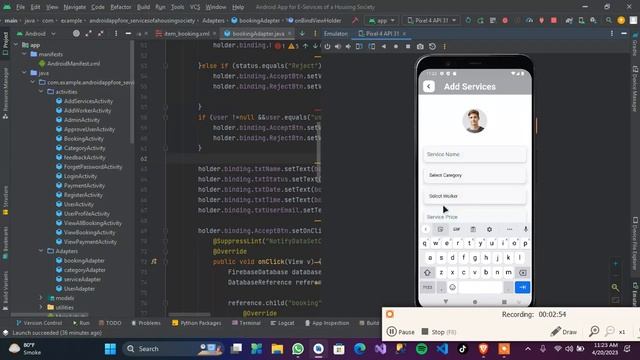The height and width of the screenshot is (360, 640).
Task: Click the Device Manager toolbar icon
Action: point(581,20)
